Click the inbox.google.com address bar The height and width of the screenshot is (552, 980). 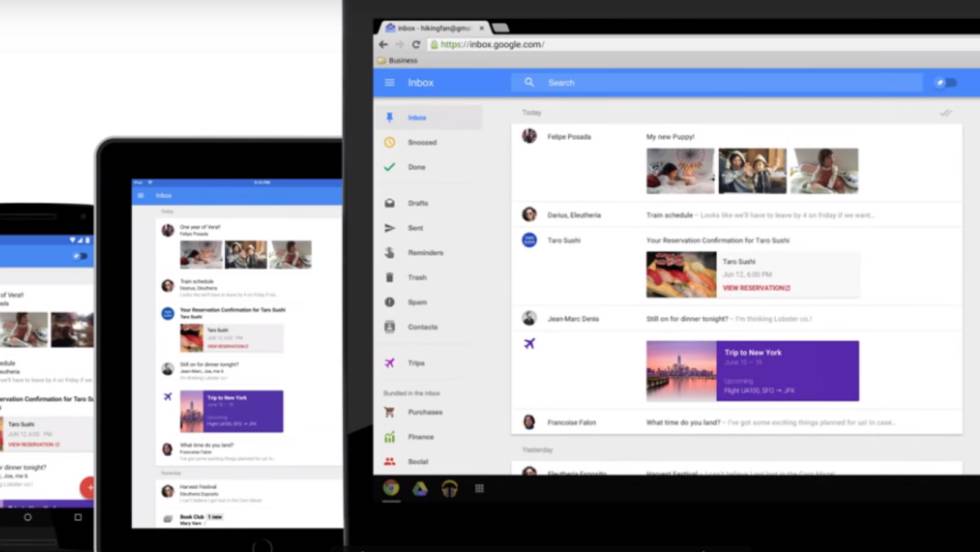703,44
